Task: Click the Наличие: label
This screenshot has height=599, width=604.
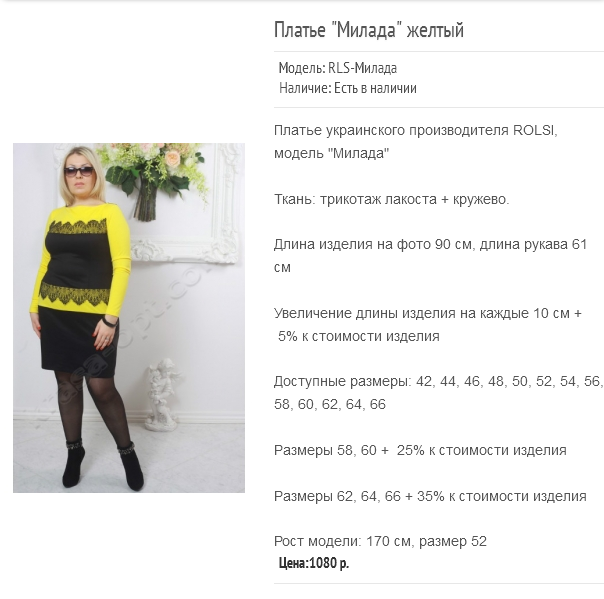Action: 305,88
